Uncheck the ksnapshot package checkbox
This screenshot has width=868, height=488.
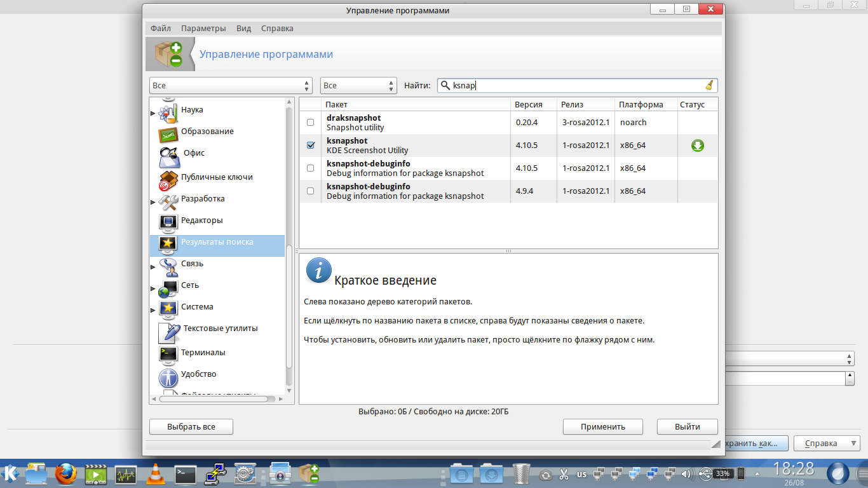311,146
